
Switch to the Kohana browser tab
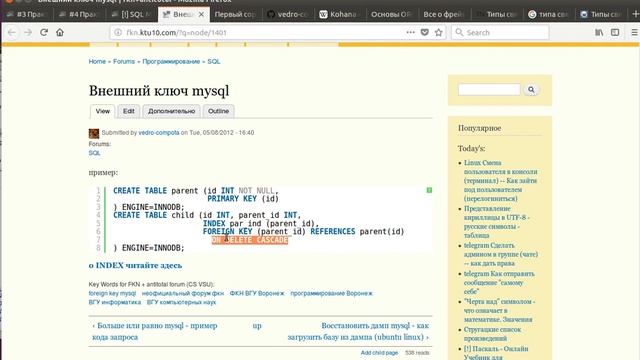(x=339, y=14)
